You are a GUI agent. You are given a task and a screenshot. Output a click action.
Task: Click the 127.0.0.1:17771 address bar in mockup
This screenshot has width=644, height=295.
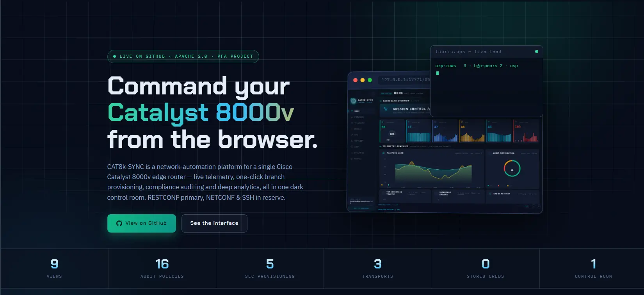pyautogui.click(x=404, y=80)
